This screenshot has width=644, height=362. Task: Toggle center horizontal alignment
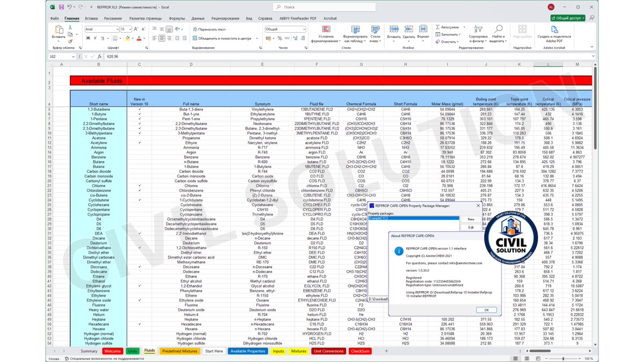(x=162, y=39)
